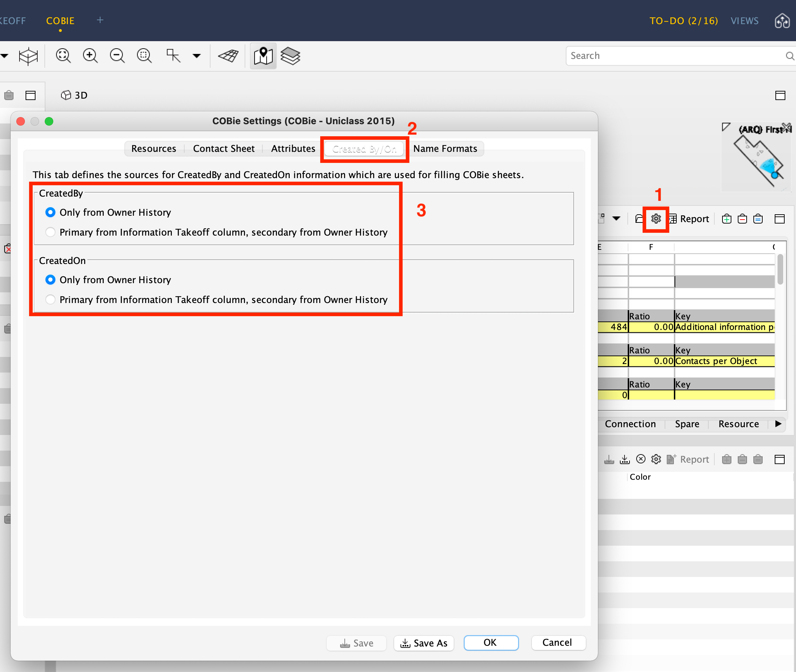Select the selection pointer tool icon
The width and height of the screenshot is (796, 672).
point(174,56)
